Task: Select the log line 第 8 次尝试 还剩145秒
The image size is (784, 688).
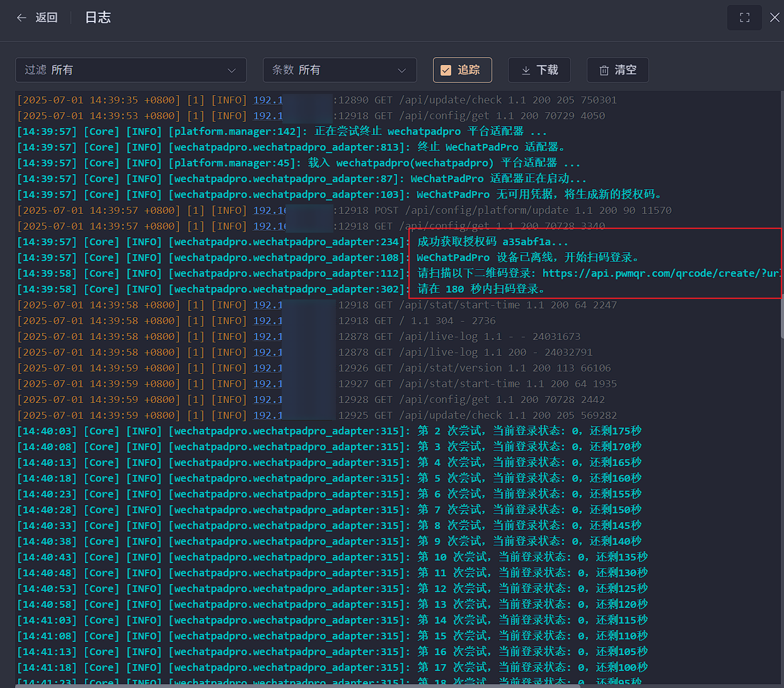Action: click(329, 526)
